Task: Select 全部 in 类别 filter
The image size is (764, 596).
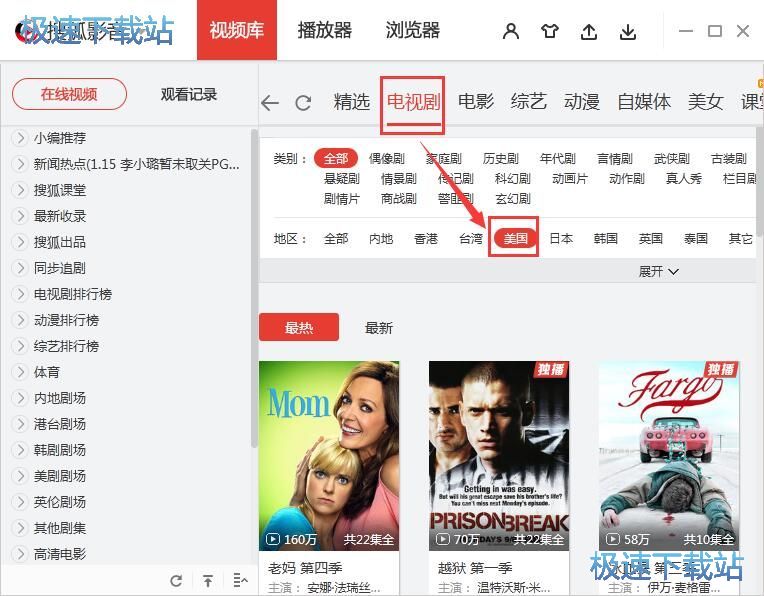Action: click(x=336, y=158)
